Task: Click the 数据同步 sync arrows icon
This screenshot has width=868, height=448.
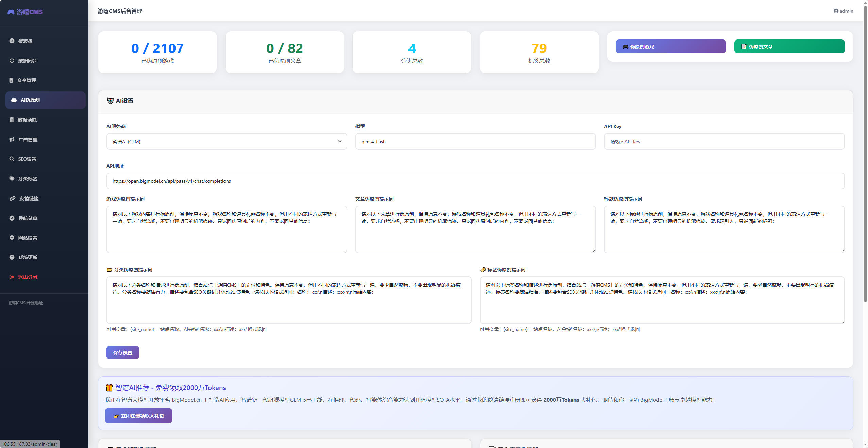Action: [x=12, y=61]
